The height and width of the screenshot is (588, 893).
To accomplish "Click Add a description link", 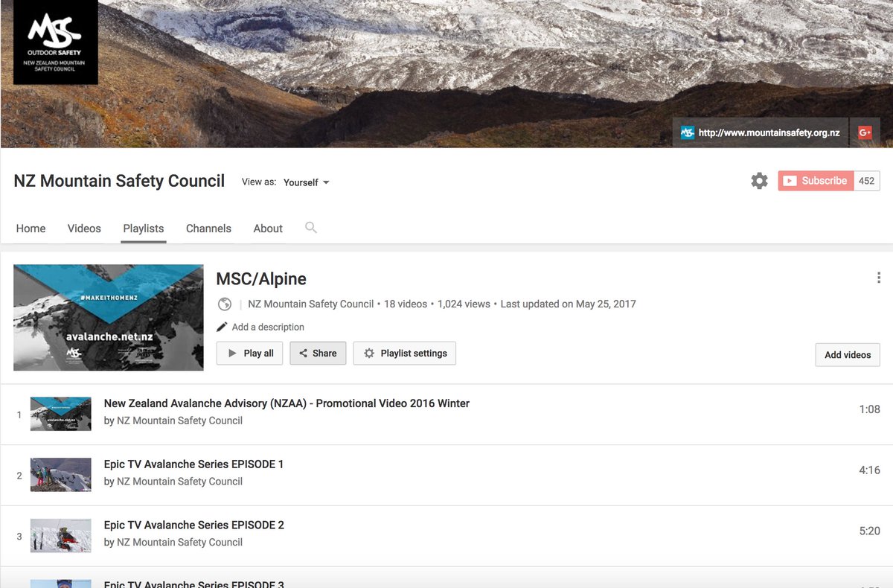I will (268, 327).
